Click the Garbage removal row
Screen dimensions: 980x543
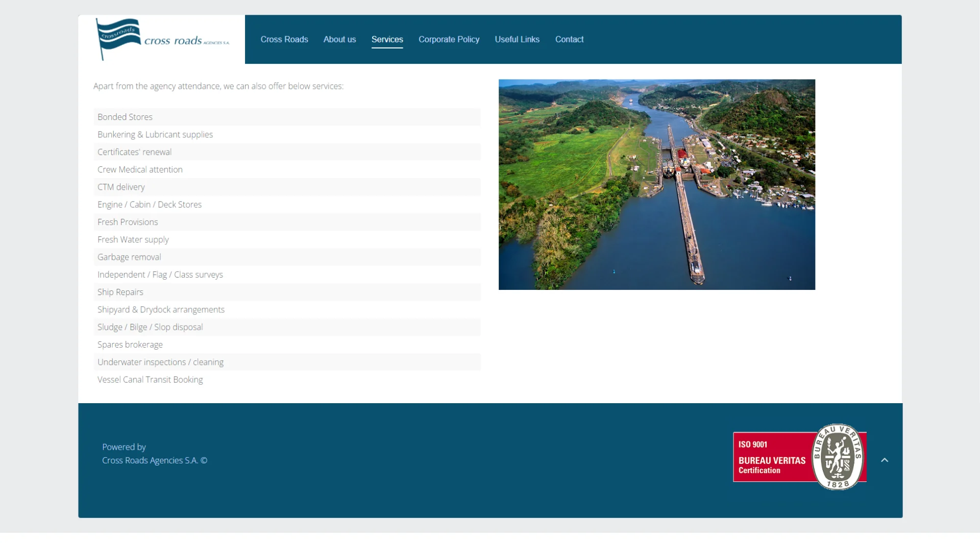(x=287, y=257)
